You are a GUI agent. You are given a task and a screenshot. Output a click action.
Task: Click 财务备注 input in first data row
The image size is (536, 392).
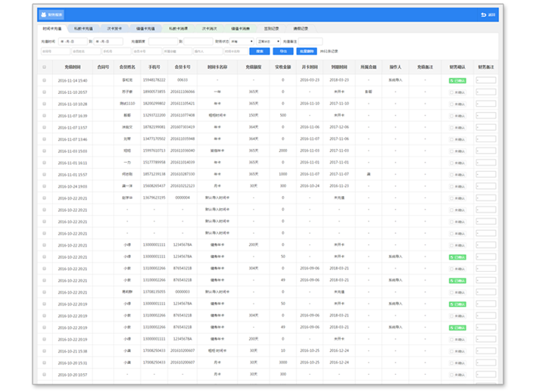click(487, 79)
